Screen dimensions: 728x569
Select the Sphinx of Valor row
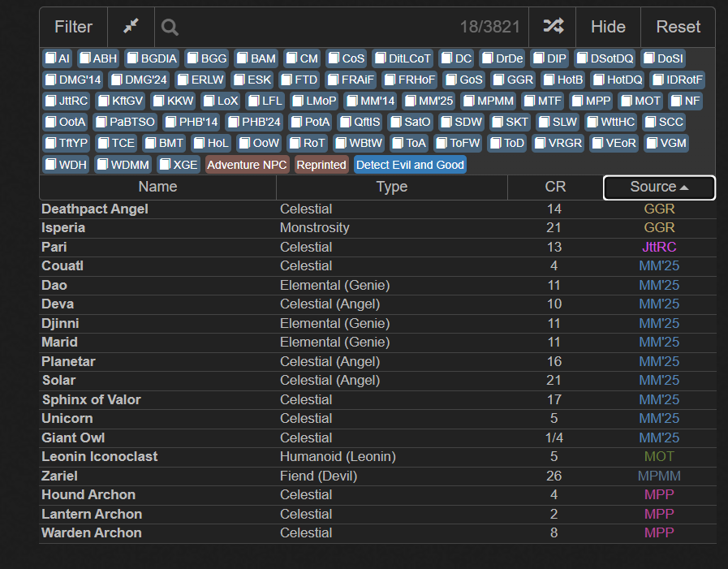377,399
